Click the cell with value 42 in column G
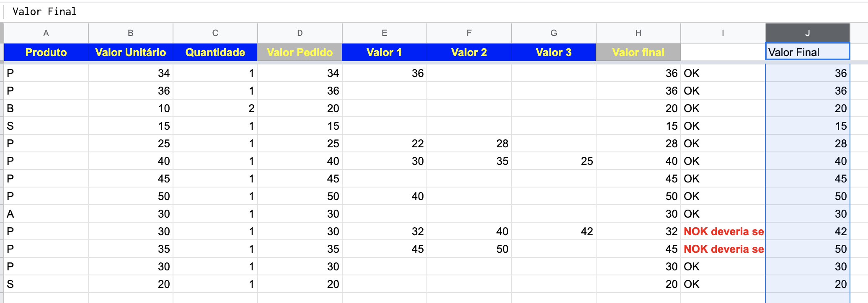The width and height of the screenshot is (868, 303). [554, 231]
